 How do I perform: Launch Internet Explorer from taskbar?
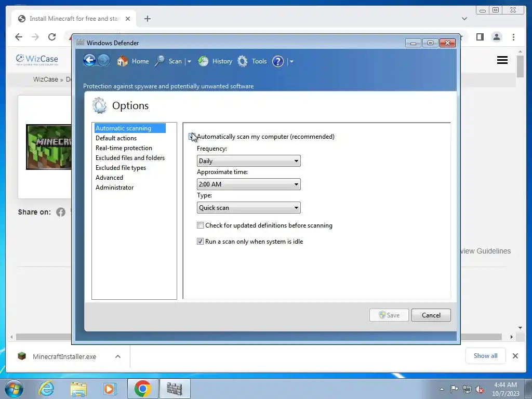point(46,389)
